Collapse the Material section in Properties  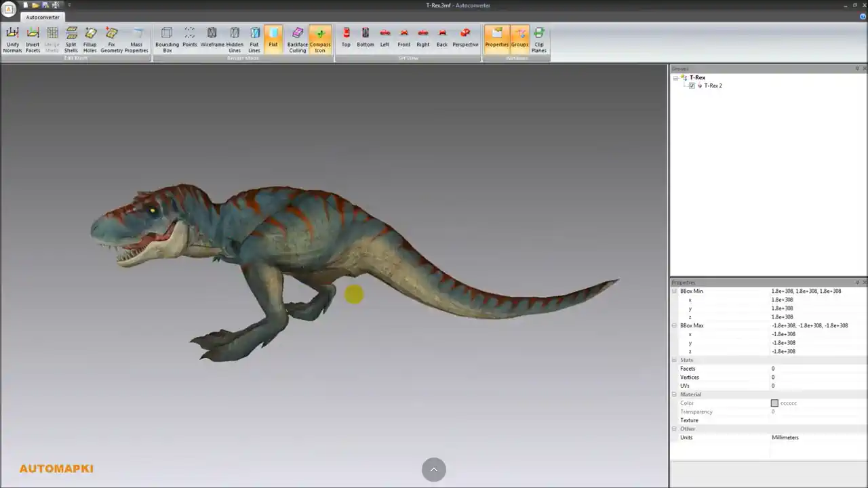click(675, 394)
